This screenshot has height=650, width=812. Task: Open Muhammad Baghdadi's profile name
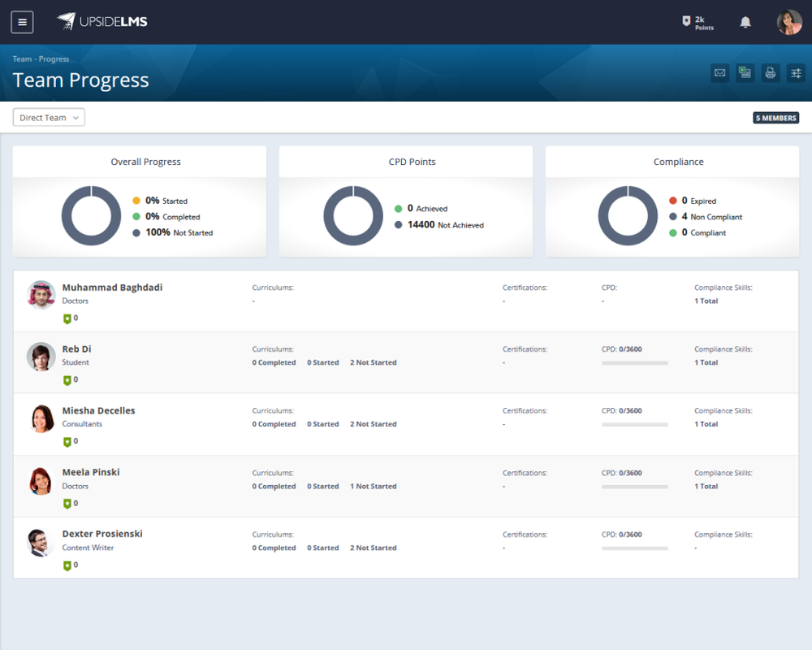(x=112, y=287)
